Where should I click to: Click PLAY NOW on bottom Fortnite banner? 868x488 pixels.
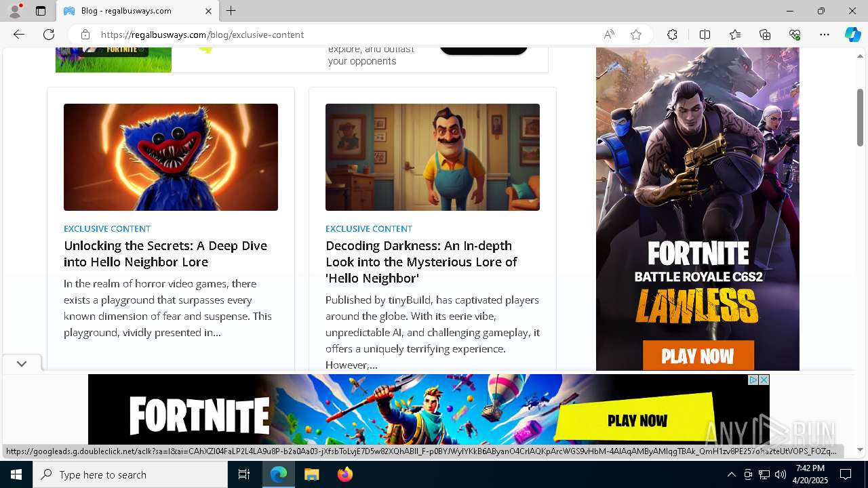(637, 420)
